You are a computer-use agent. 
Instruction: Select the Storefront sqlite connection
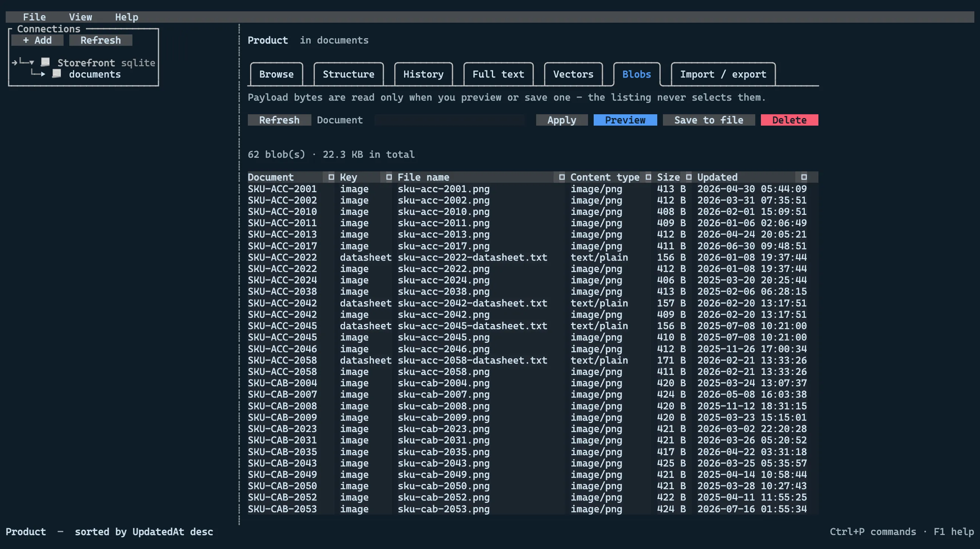click(106, 62)
